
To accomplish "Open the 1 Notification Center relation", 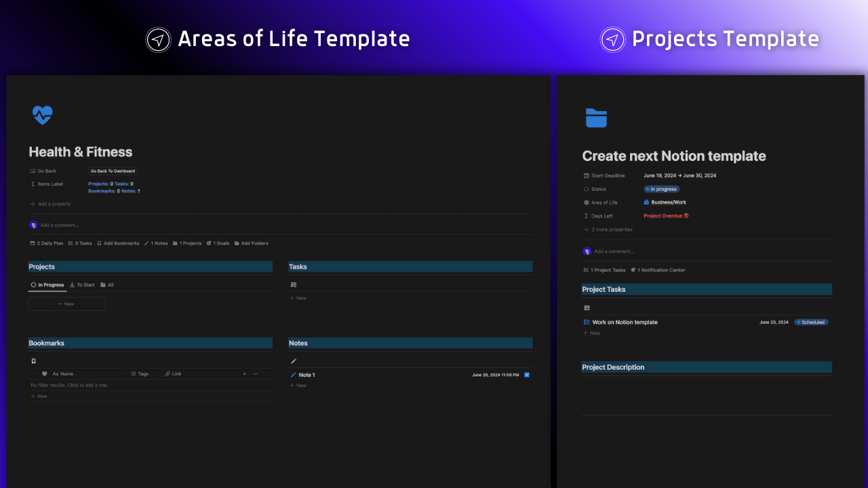I will (x=658, y=270).
